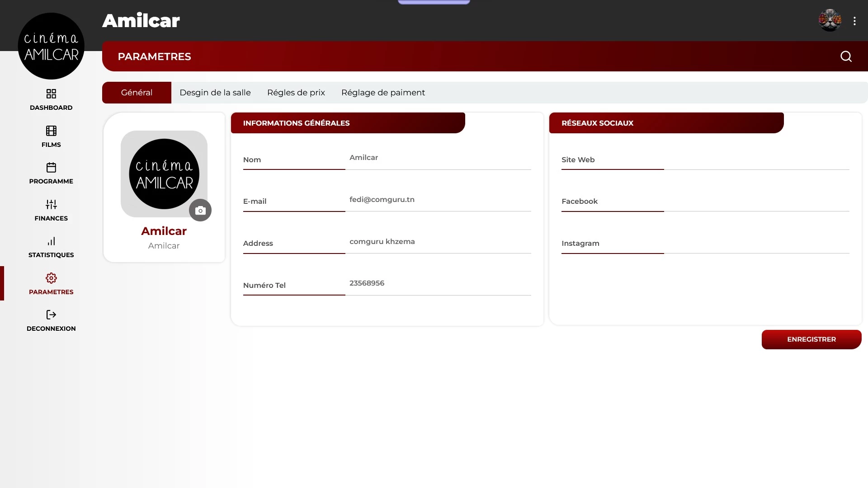Screen dimensions: 868x488
Task: Click the Nom field containing Amilcar
Action: point(438,158)
